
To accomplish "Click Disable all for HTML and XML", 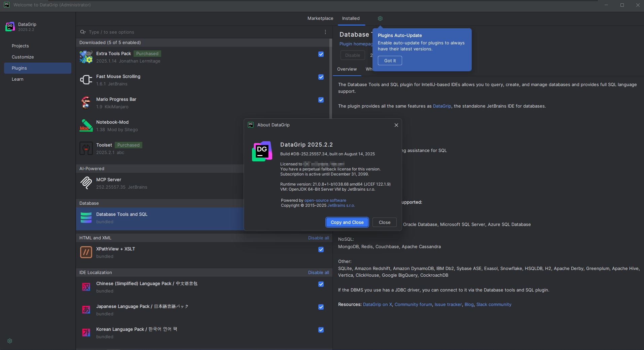I will [x=318, y=238].
